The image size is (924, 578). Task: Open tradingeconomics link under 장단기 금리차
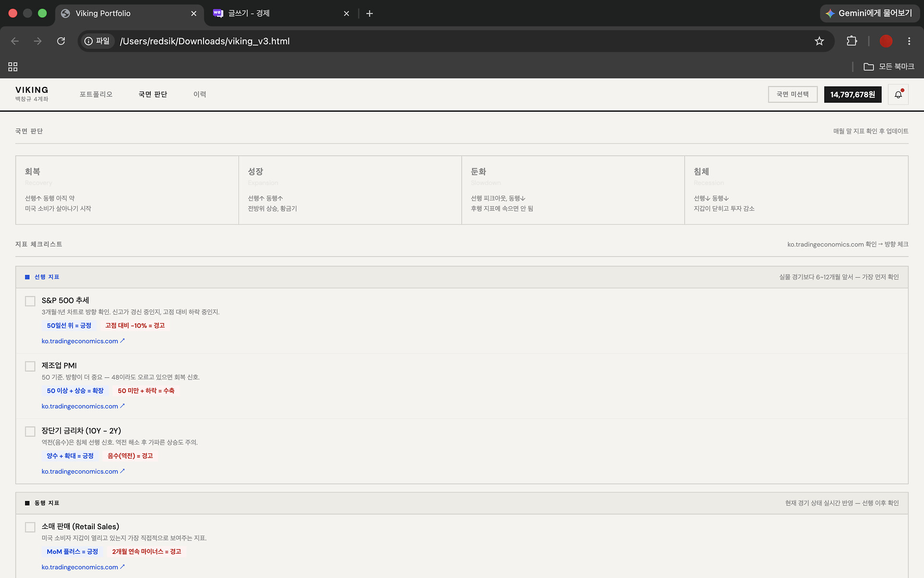coord(83,471)
